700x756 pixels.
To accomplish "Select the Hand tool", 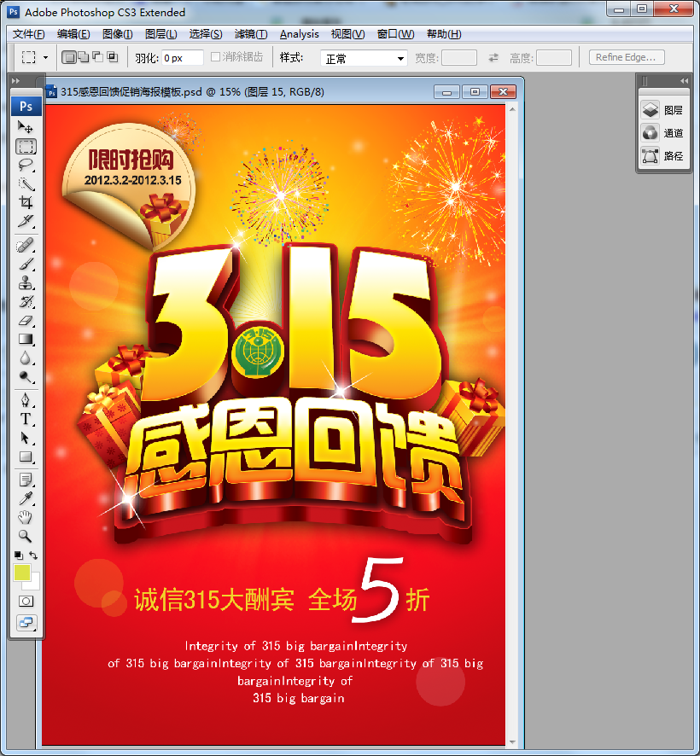I will 26,517.
